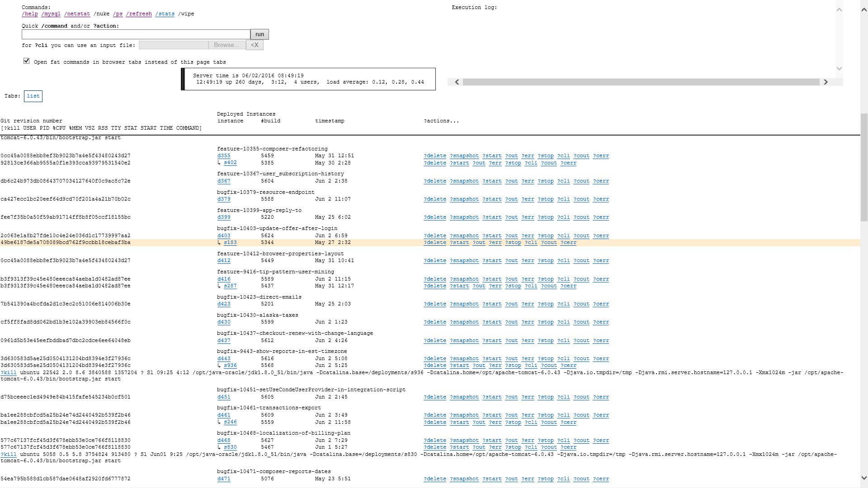Open /stats command link

[165, 14]
